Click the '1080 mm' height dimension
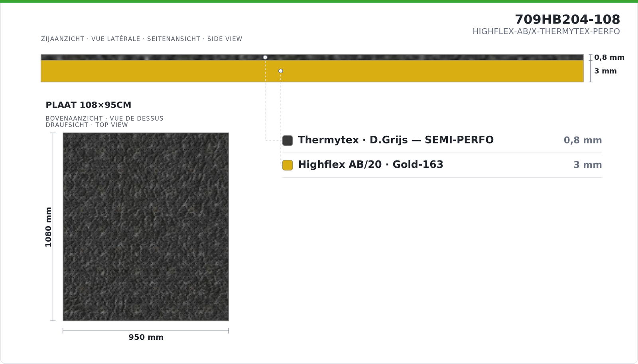638x364 pixels. pos(48,227)
